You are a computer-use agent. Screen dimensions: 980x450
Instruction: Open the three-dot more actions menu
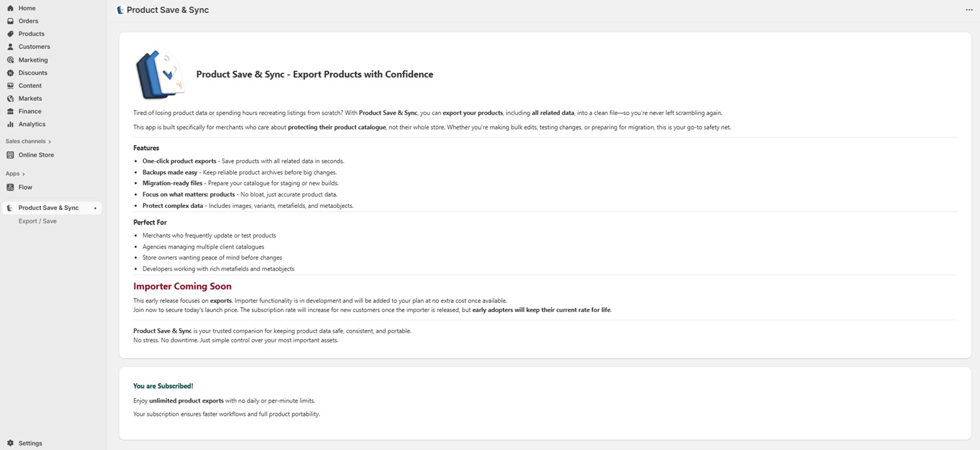click(969, 10)
